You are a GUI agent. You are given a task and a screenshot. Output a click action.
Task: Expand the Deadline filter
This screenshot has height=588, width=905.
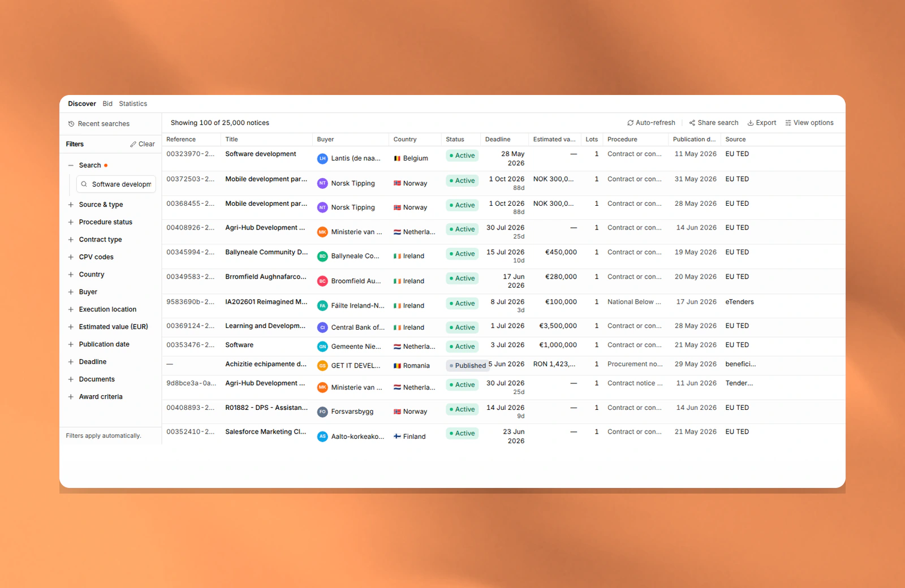(71, 362)
